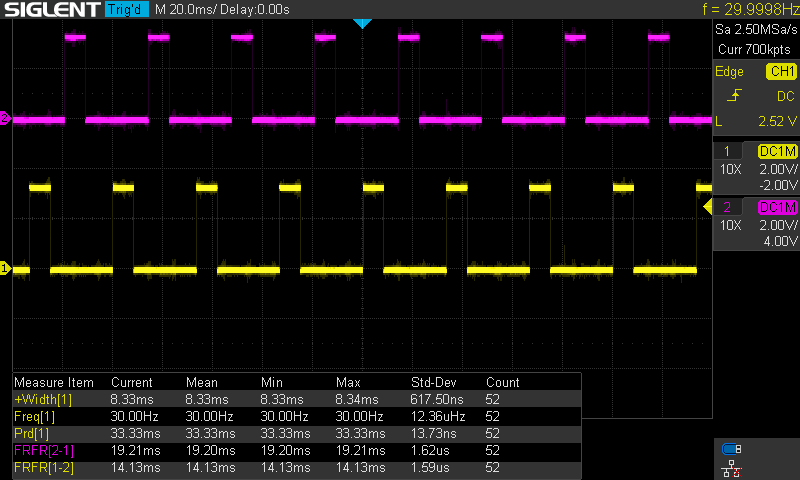Click the channel 2 10X probe label
Screen dimensions: 800x480
pyautogui.click(x=731, y=225)
